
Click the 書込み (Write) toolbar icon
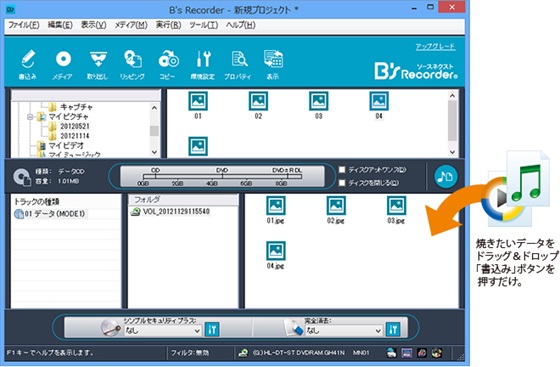[28, 64]
